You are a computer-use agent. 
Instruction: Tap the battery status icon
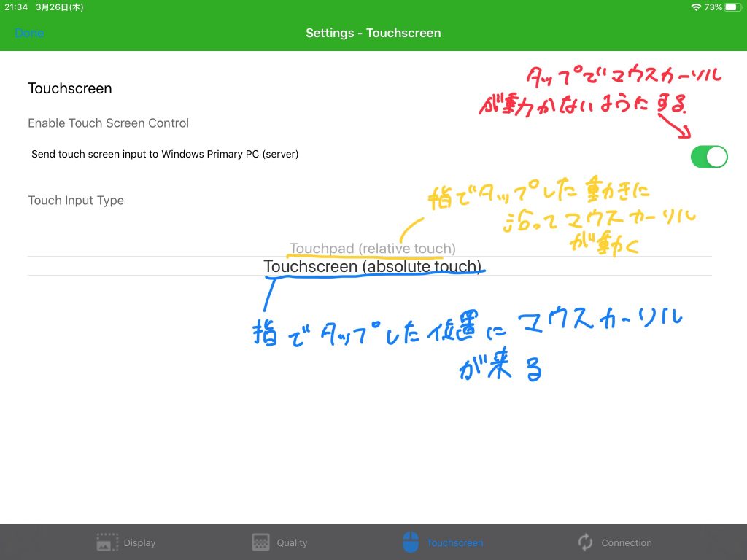coord(733,7)
